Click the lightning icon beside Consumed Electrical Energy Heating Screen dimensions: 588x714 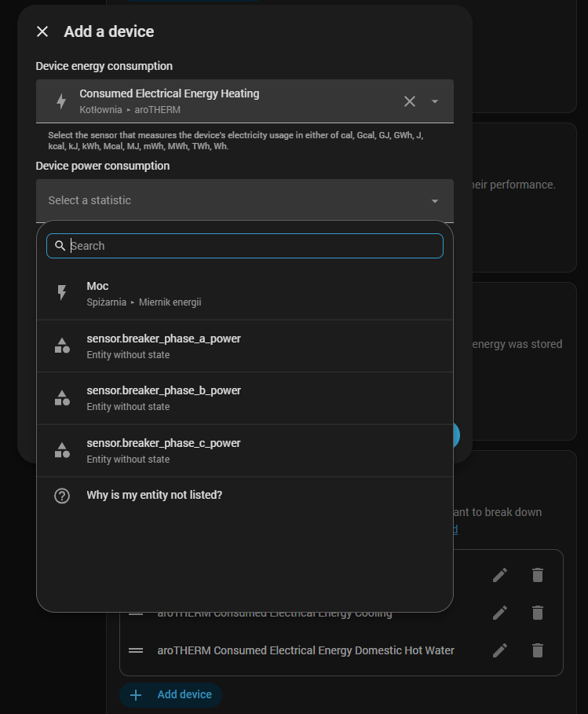tap(61, 101)
